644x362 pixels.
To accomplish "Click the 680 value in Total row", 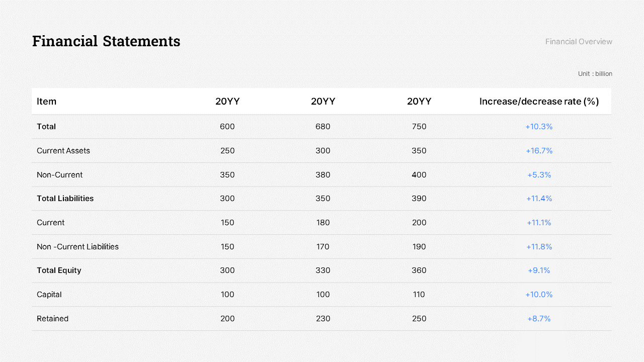I will [323, 127].
